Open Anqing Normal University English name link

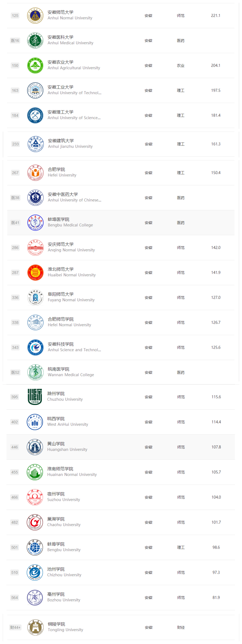(x=71, y=250)
